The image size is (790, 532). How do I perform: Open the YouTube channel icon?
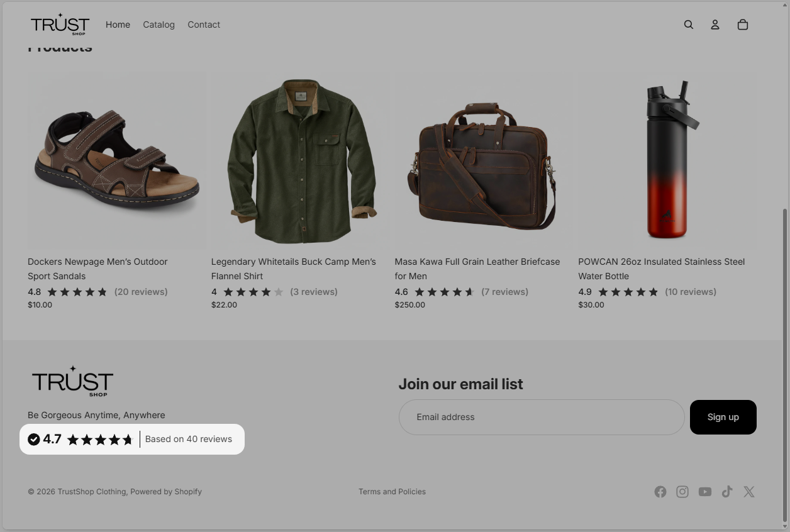(x=705, y=492)
